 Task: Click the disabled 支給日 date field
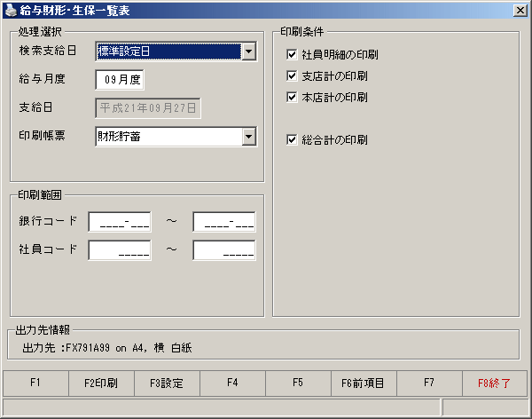[148, 108]
